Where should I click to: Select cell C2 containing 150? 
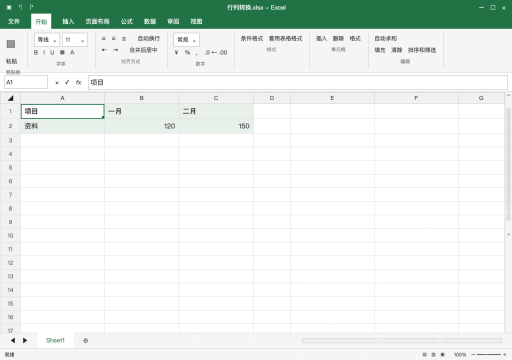pos(216,126)
